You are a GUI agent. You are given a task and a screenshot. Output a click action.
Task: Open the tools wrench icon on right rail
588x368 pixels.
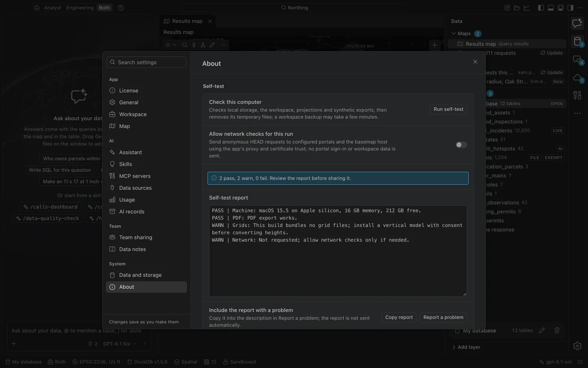click(x=577, y=95)
